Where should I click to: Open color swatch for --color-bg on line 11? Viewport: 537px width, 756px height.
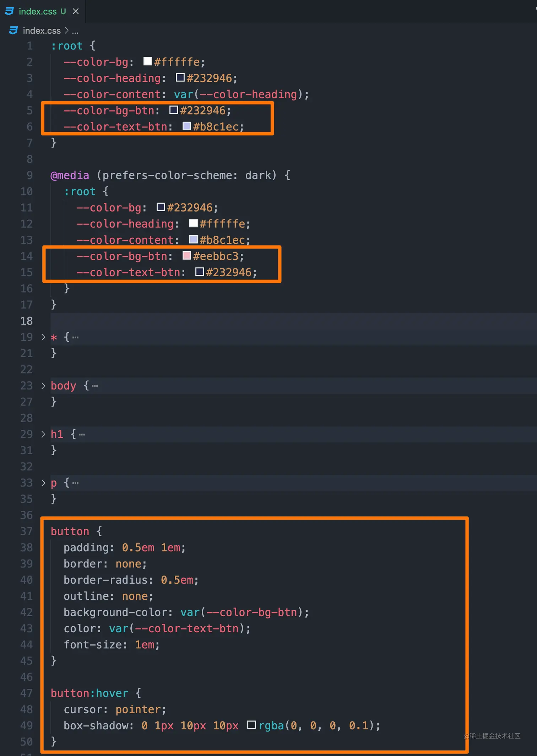[161, 207]
